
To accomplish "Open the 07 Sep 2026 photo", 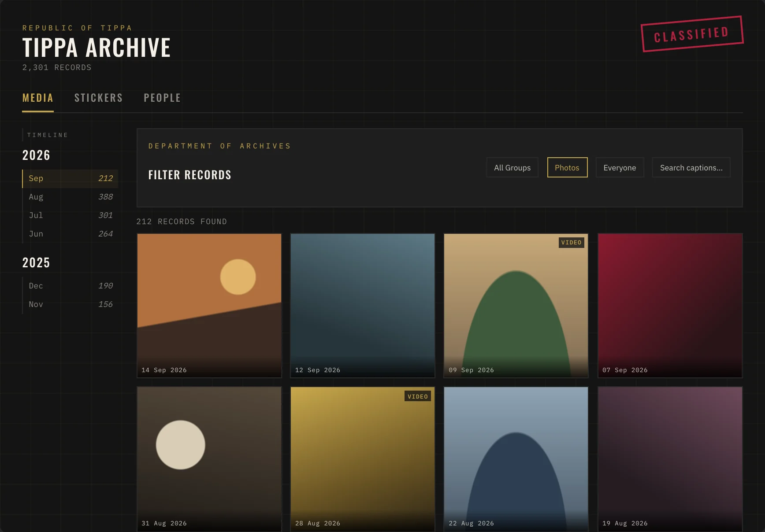I will 670,306.
